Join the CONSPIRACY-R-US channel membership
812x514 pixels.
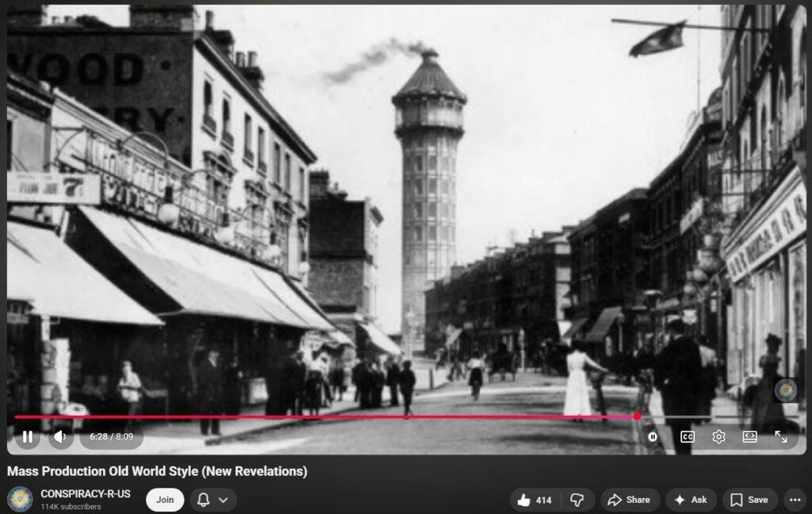[165, 500]
